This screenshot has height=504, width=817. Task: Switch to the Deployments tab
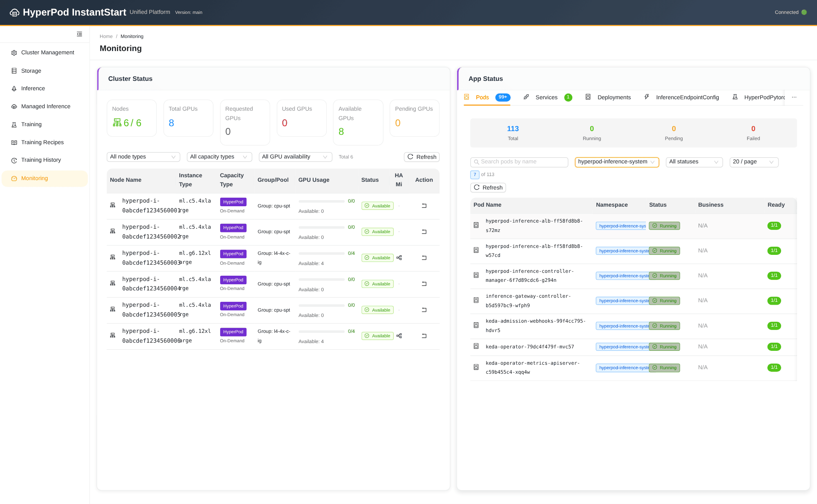608,97
